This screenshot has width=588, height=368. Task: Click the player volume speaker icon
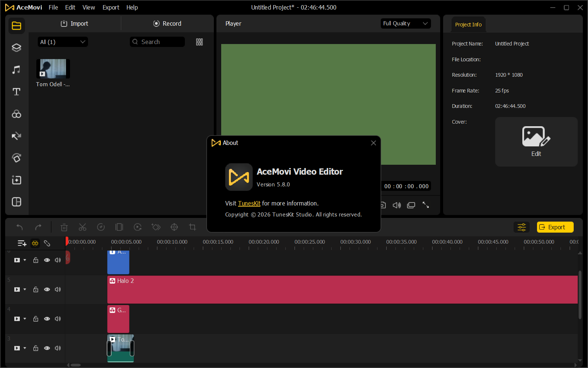[x=397, y=205]
